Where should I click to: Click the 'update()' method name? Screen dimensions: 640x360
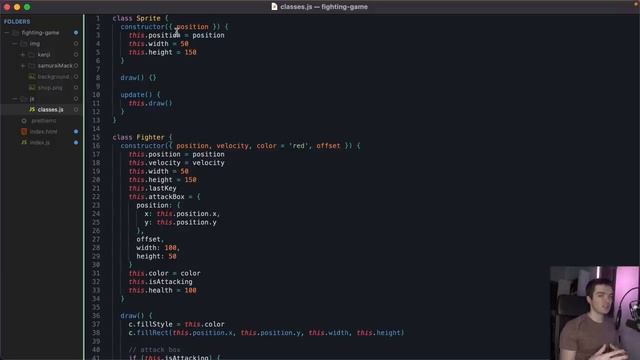pyautogui.click(x=136, y=95)
